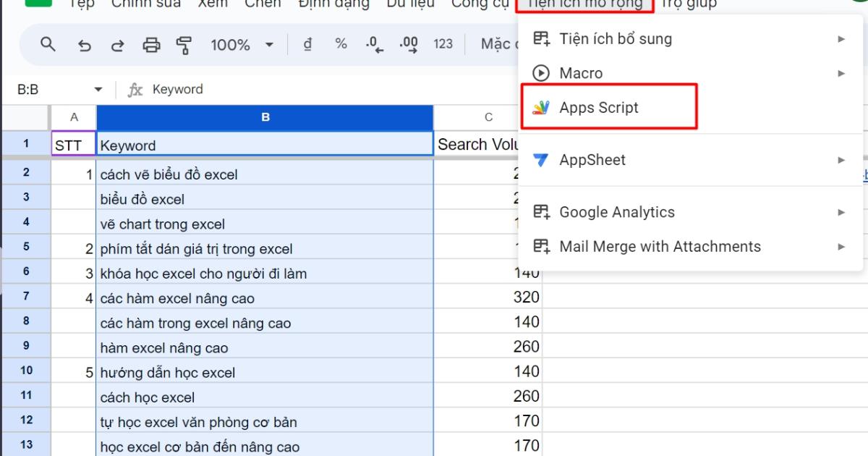
Task: Select Apps Script from the menu
Action: pyautogui.click(x=599, y=107)
